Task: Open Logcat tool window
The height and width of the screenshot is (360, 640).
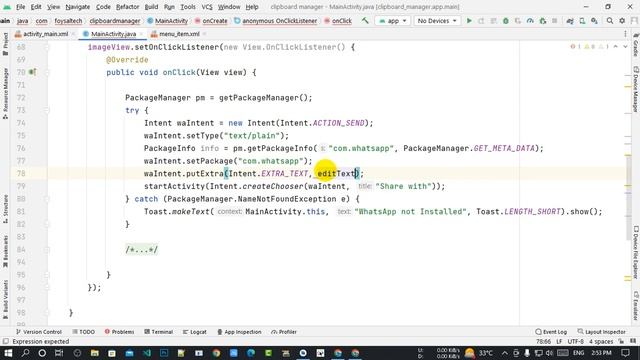Action: 195,332
